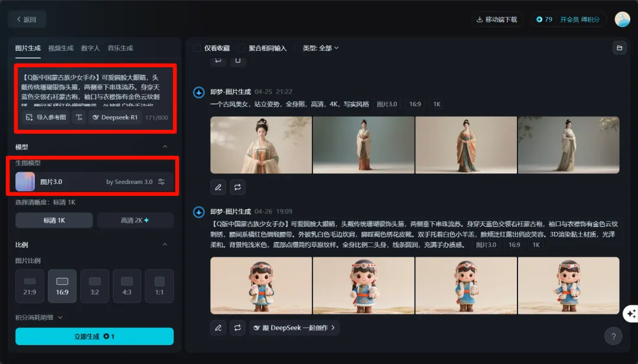This screenshot has height=364, width=638.
Task: Click 04-26 19:09 timestamp
Action: point(274,212)
